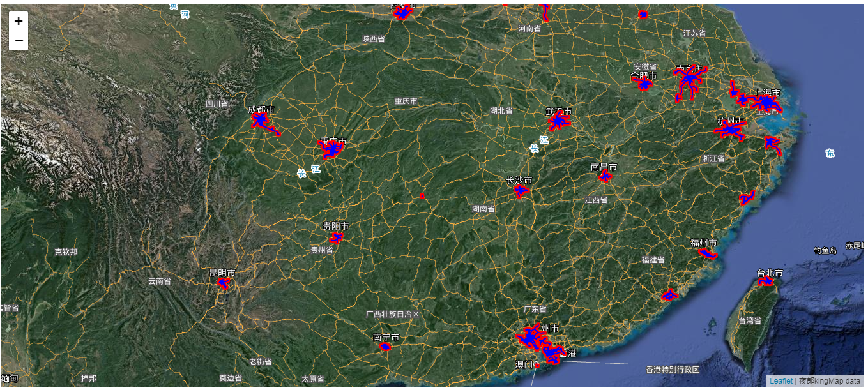Select the 广州市 metro network overlay

click(x=530, y=336)
